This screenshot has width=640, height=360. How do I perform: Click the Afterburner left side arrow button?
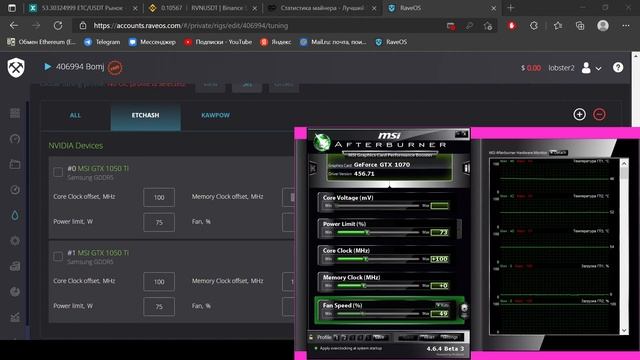click(x=313, y=168)
